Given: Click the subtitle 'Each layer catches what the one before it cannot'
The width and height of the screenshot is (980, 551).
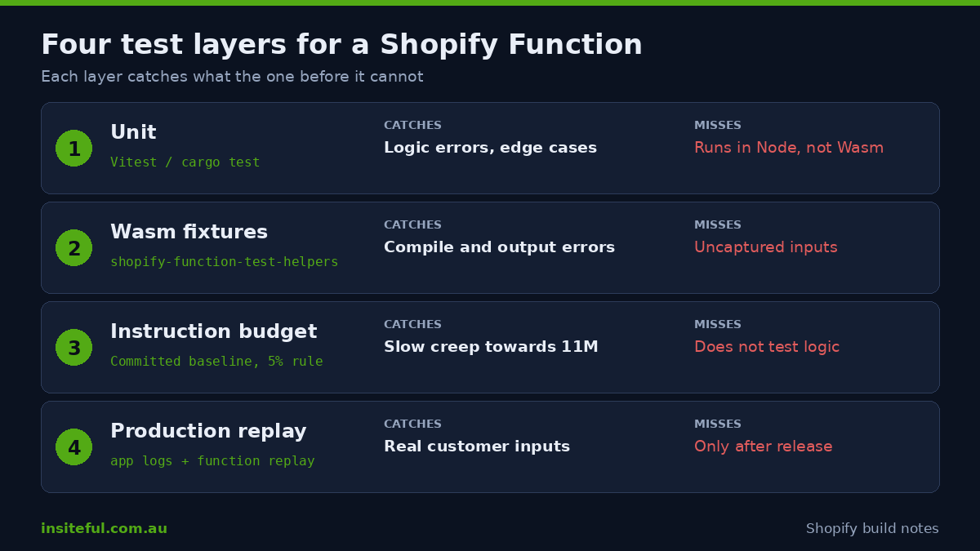Looking at the screenshot, I should [x=232, y=77].
